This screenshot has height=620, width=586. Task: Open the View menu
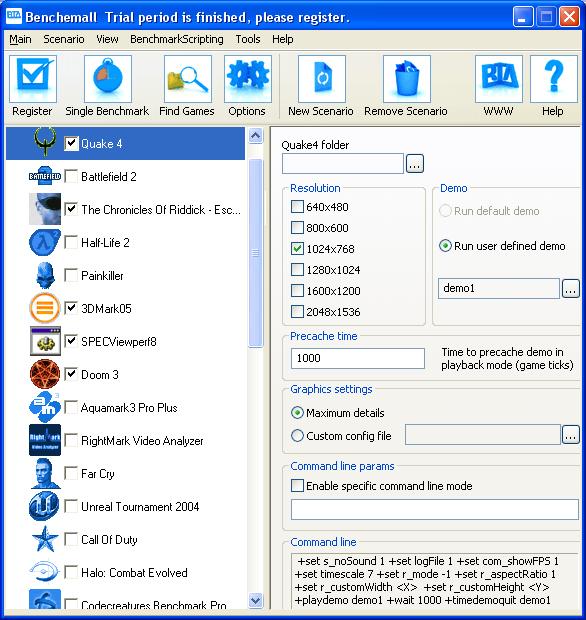pos(107,39)
